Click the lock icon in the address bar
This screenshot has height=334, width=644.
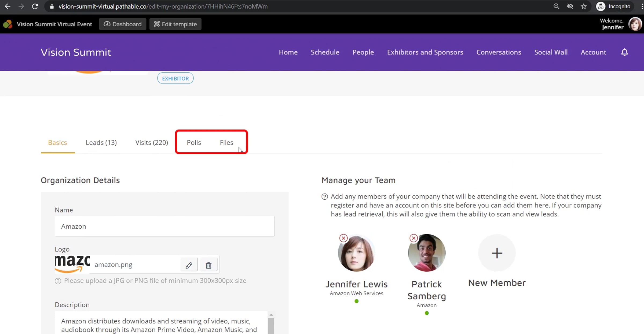pos(52,6)
